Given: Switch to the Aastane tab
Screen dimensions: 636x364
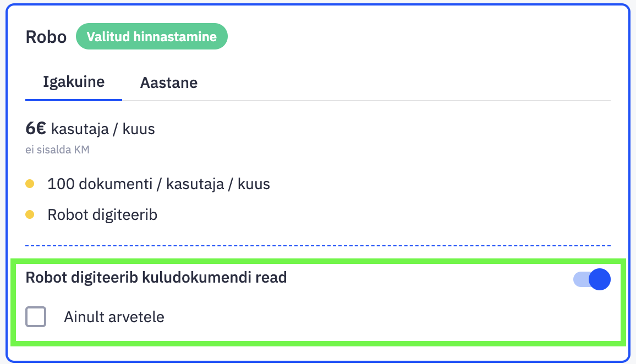Looking at the screenshot, I should (168, 83).
